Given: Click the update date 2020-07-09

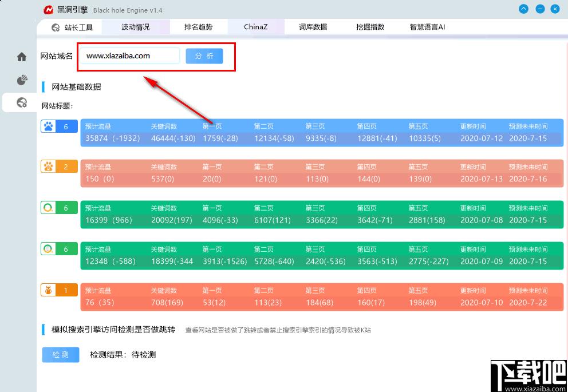Looking at the screenshot, I should (482, 262).
